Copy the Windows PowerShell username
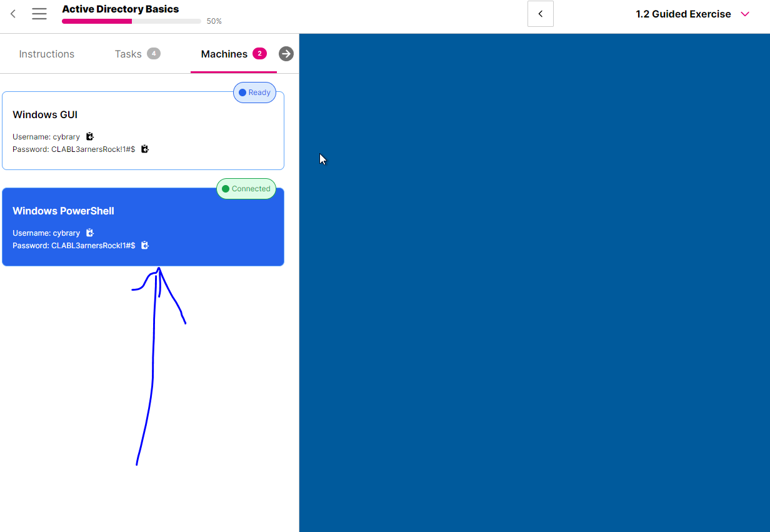 click(90, 233)
